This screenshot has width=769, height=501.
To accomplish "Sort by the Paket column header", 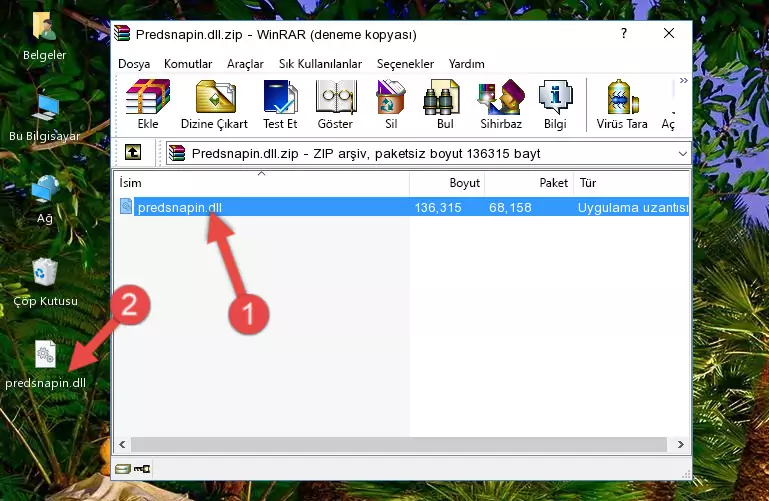I will pos(529,183).
